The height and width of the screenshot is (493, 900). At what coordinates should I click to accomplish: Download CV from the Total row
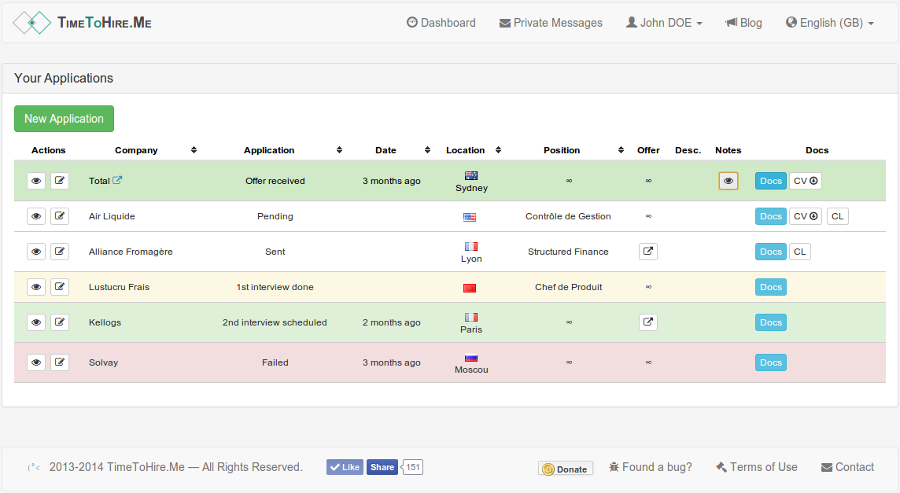(805, 181)
